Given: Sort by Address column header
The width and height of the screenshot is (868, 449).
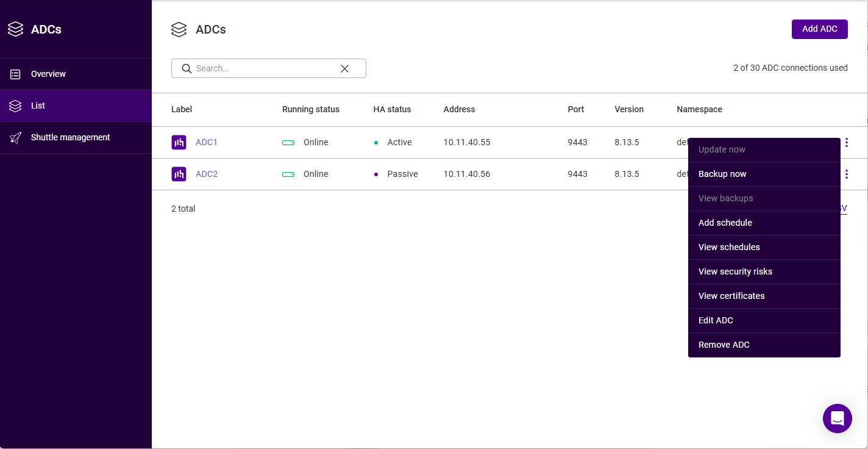Looking at the screenshot, I should [459, 109].
